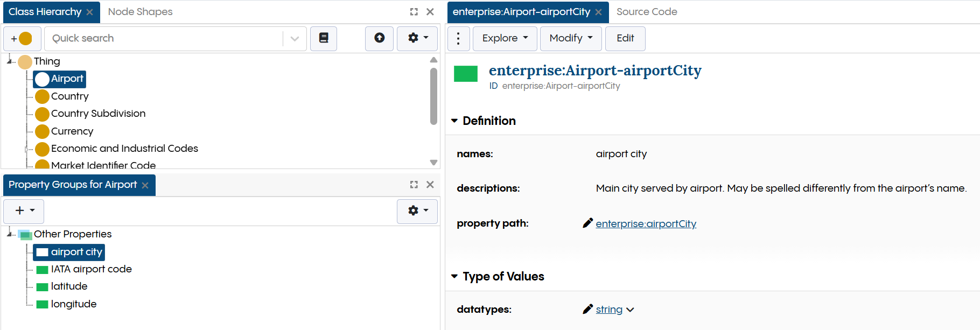This screenshot has width=980, height=330.
Task: Click the green shape icon by the title
Action: point(466,73)
